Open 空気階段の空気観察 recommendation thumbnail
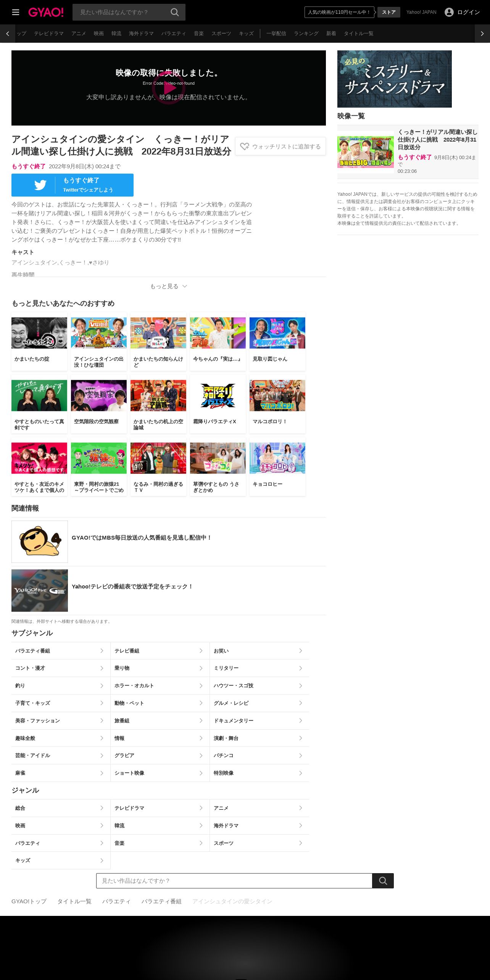 click(x=99, y=395)
